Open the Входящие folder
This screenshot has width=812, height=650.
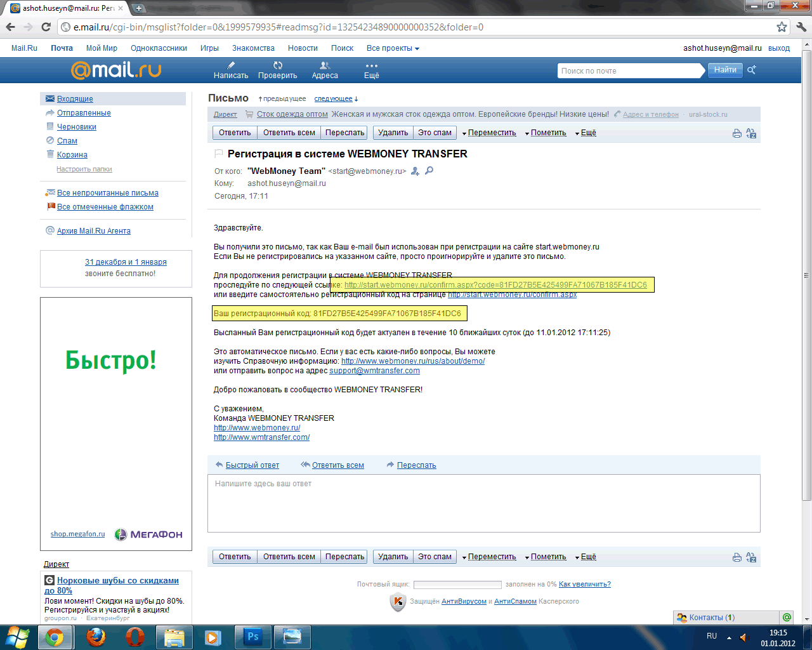pyautogui.click(x=75, y=99)
